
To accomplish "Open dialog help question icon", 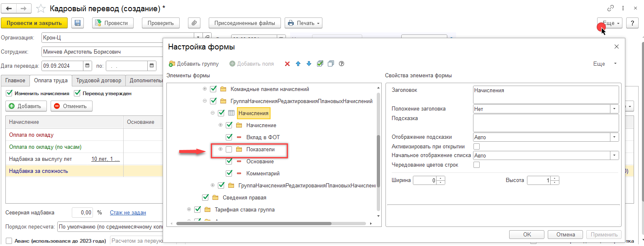I will (342, 64).
